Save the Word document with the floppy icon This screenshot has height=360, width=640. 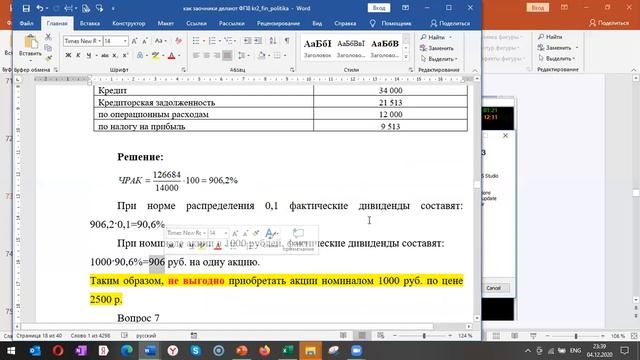(26, 8)
